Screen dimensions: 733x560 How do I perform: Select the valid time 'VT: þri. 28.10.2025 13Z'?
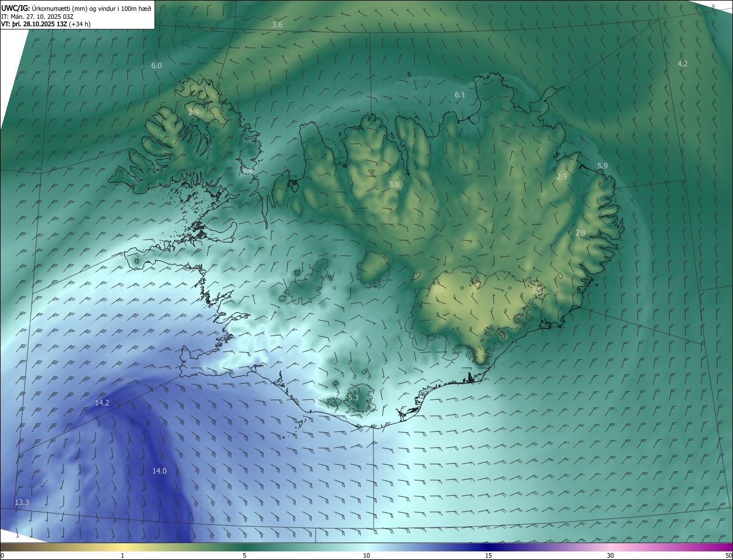click(x=33, y=24)
